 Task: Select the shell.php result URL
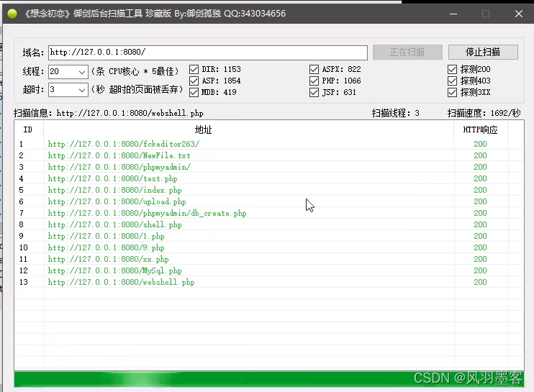[114, 225]
